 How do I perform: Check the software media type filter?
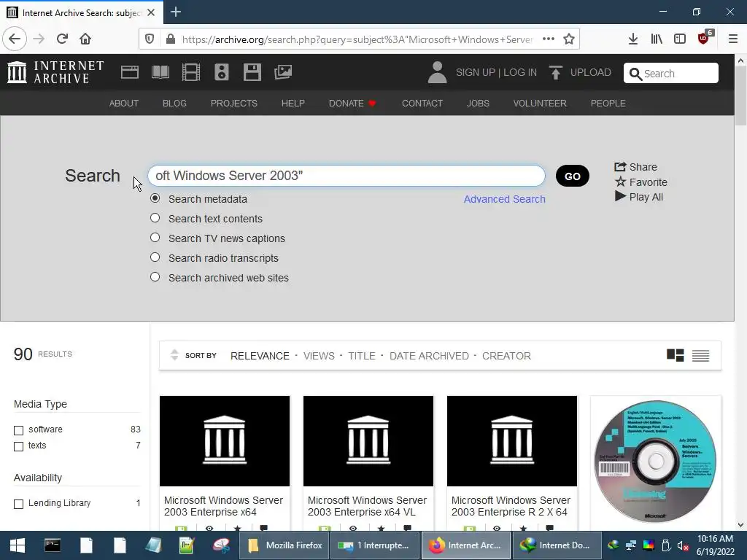coord(18,430)
